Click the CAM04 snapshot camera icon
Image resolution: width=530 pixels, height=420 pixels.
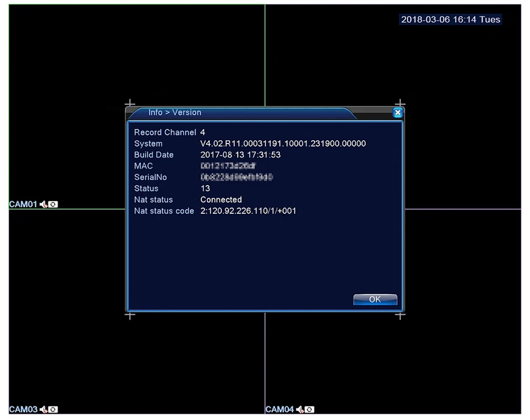(x=309, y=410)
